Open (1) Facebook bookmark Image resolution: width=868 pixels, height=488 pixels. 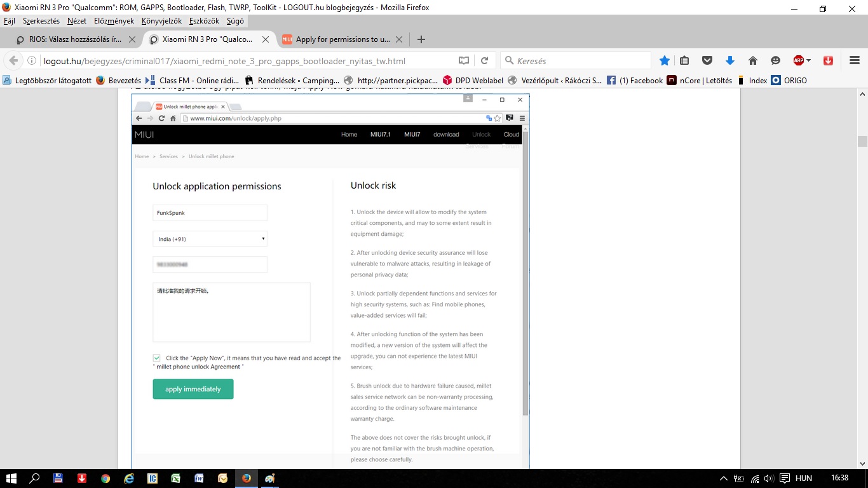635,81
